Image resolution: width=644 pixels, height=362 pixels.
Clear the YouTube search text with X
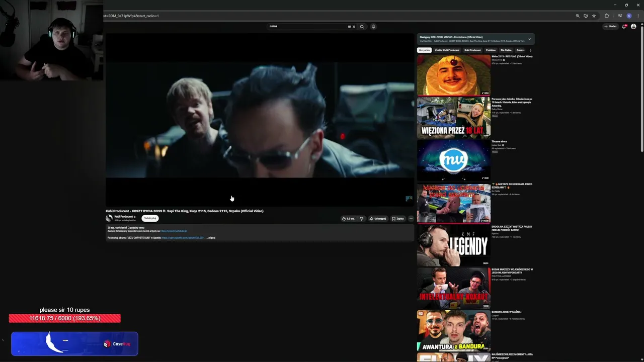point(354,27)
